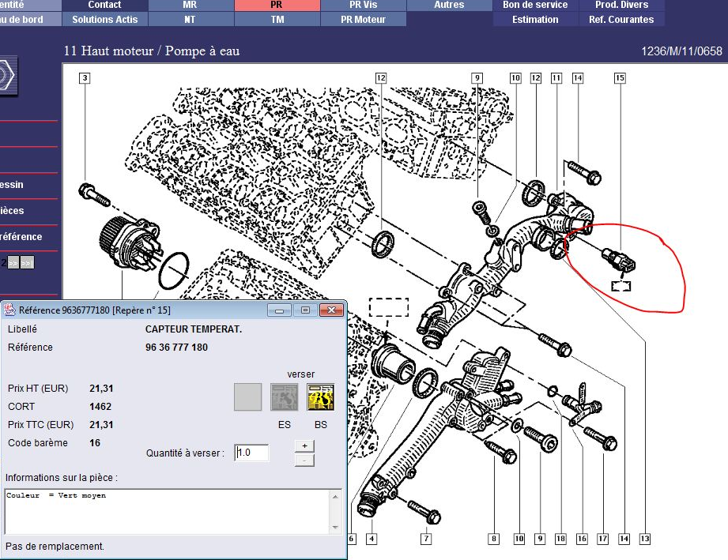
Task: Click the temperature sensor part circled in red
Action: pos(619,260)
